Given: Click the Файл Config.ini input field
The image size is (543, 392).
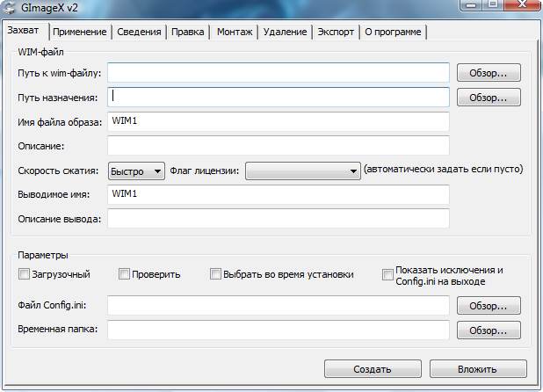Looking at the screenshot, I should pyautogui.click(x=279, y=305).
